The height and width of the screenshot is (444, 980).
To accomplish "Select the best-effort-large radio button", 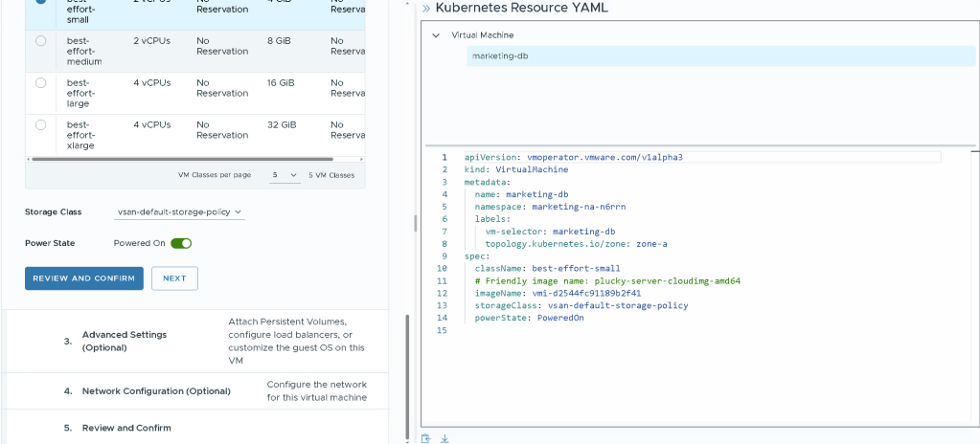I will [x=40, y=83].
